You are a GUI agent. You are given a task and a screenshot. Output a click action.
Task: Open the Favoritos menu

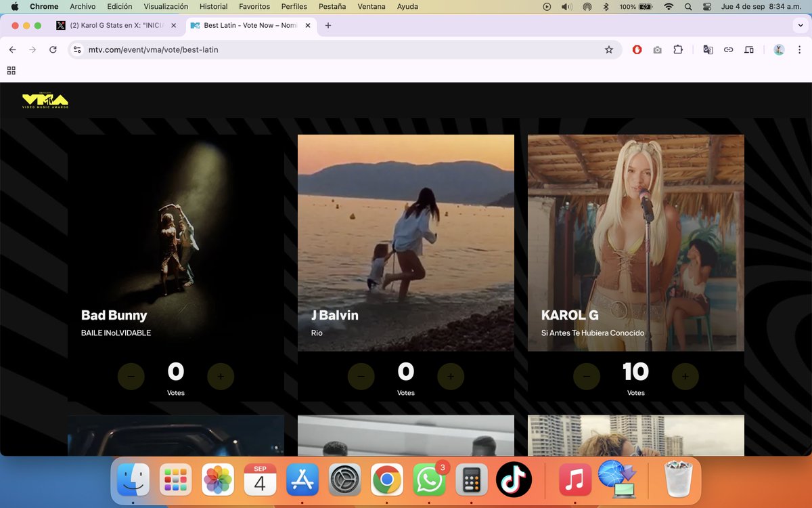[x=254, y=6]
